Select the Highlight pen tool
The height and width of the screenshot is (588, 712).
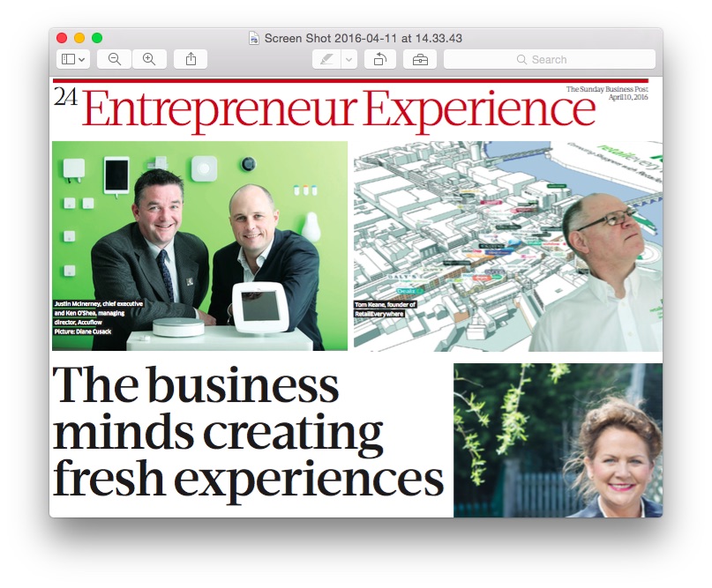tap(326, 59)
